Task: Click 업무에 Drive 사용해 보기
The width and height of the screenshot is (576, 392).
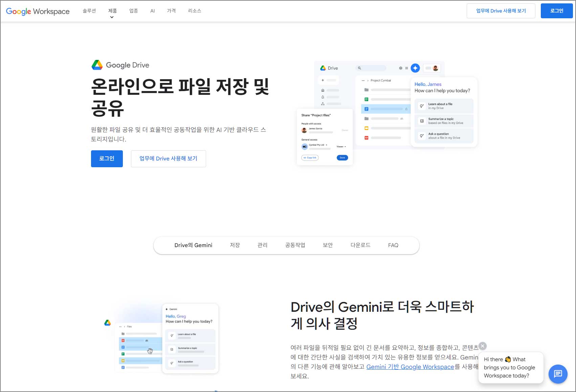Action: click(x=168, y=158)
